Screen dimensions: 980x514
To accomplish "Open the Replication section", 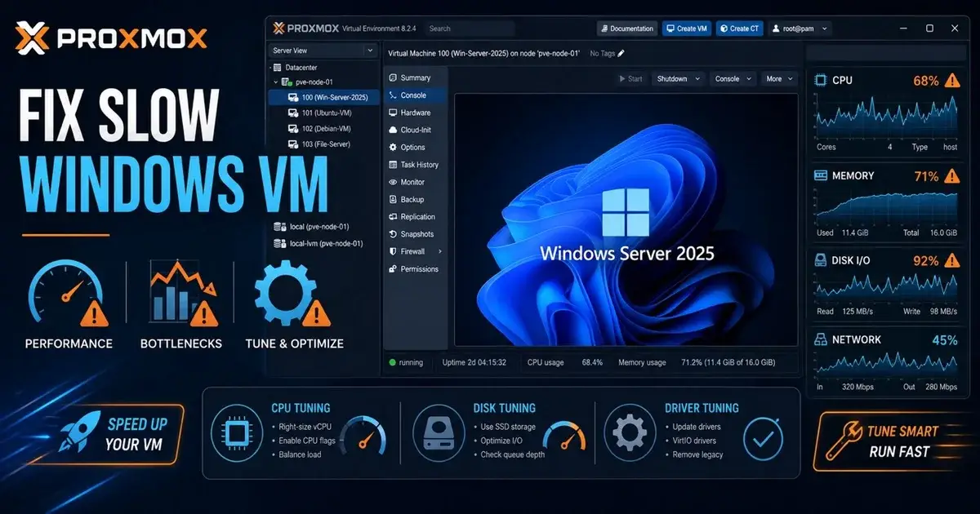I will 416,216.
